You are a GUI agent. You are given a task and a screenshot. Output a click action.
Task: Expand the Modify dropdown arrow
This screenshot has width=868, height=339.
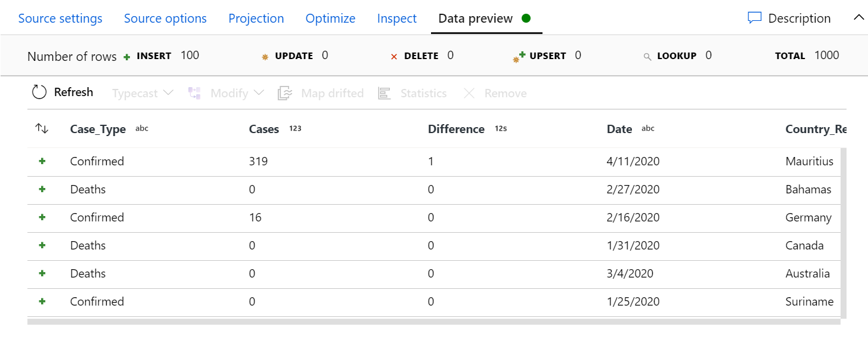click(259, 93)
